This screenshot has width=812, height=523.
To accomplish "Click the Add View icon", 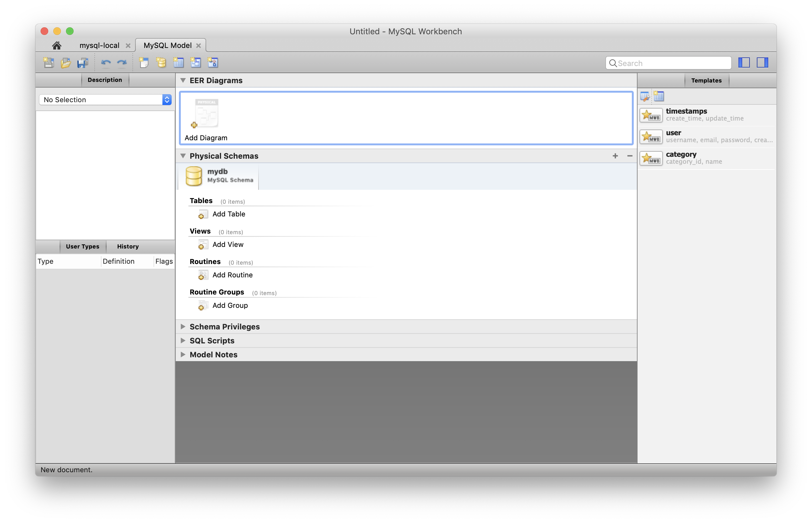I will pyautogui.click(x=203, y=245).
